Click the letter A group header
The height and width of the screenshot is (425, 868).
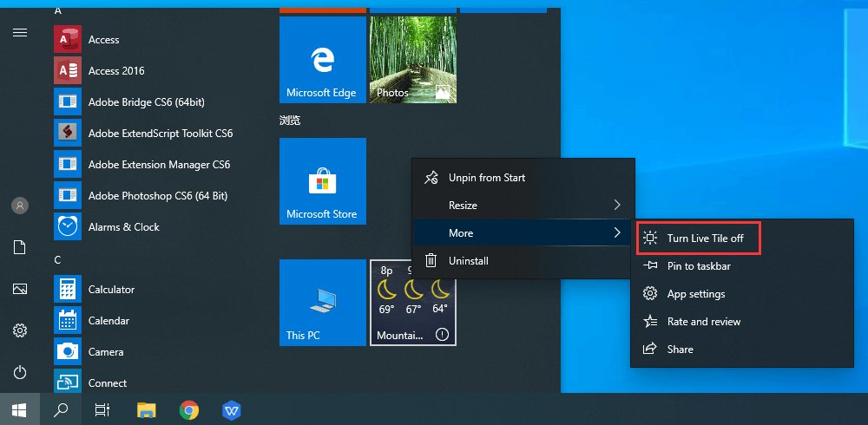[57, 11]
